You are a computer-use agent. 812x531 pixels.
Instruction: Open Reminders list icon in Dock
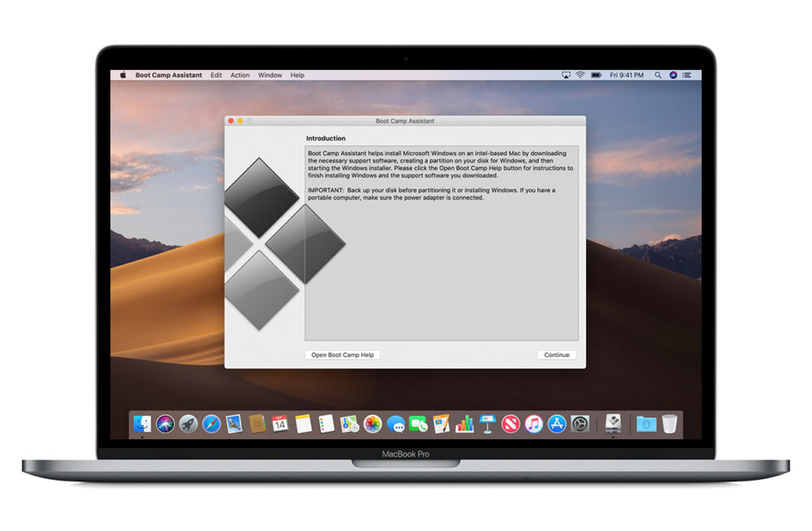[x=326, y=424]
